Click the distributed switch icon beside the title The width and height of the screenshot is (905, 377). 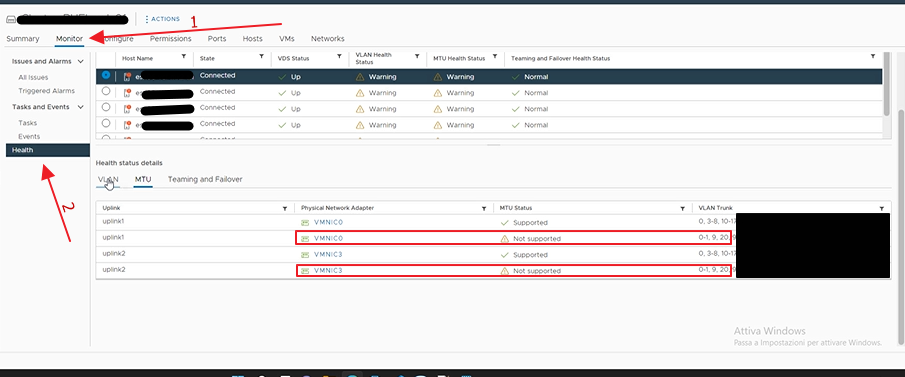click(x=10, y=20)
